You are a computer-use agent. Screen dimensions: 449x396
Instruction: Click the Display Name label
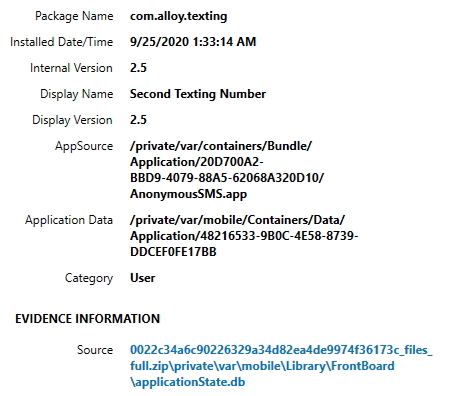point(77,94)
